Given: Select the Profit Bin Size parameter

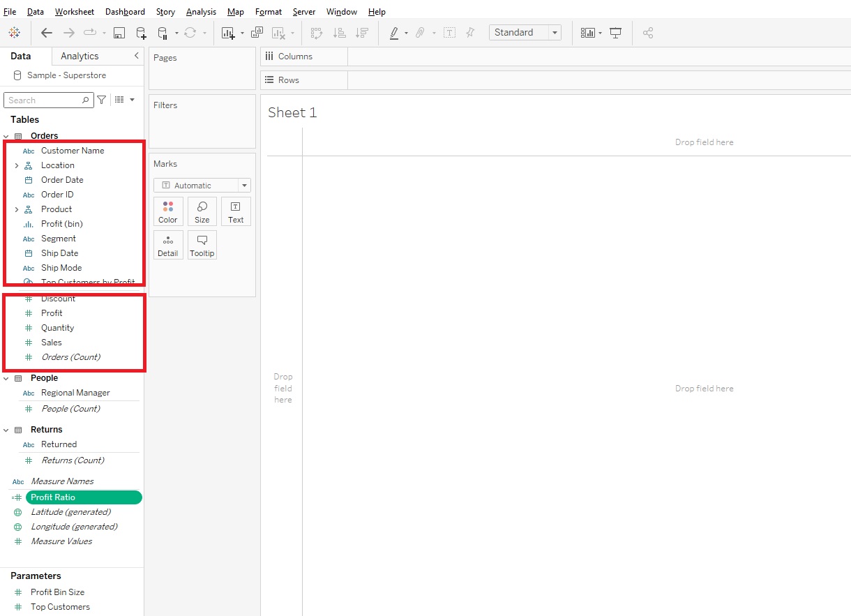Looking at the screenshot, I should (57, 592).
